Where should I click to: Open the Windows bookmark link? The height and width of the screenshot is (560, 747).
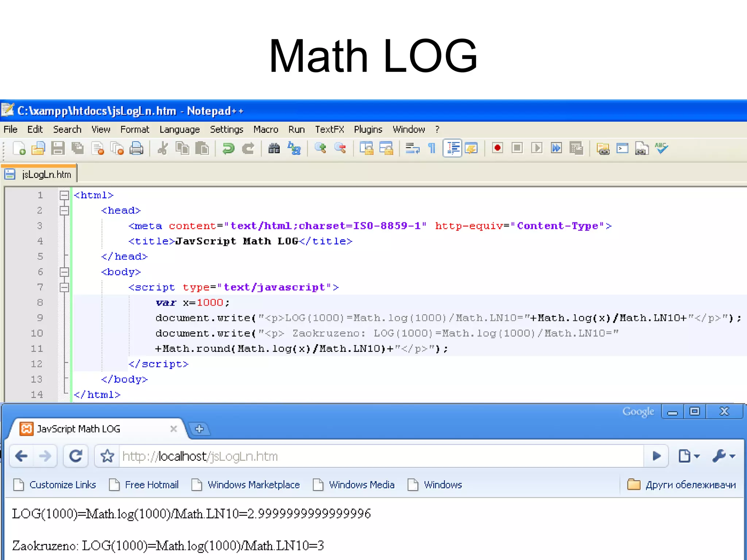pos(435,485)
